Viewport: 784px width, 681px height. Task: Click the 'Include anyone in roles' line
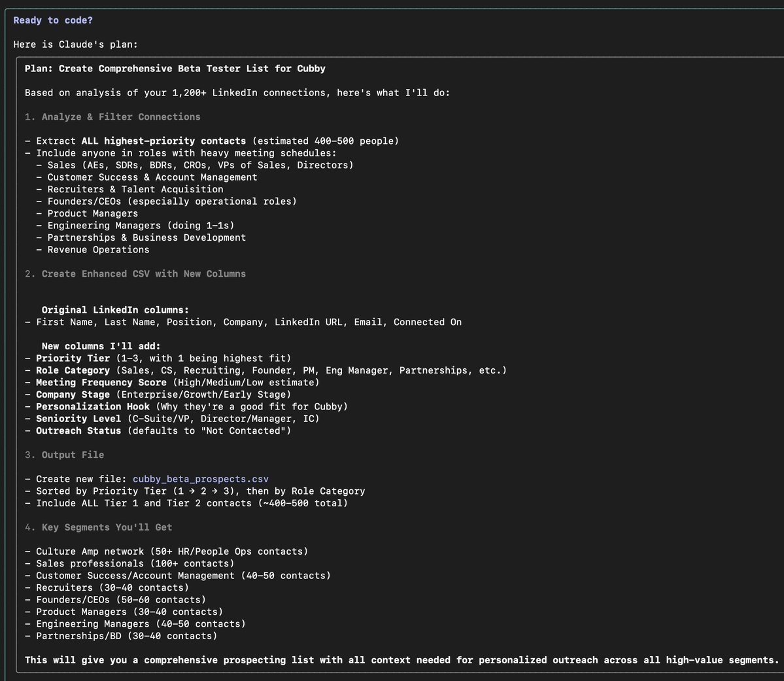180,153
